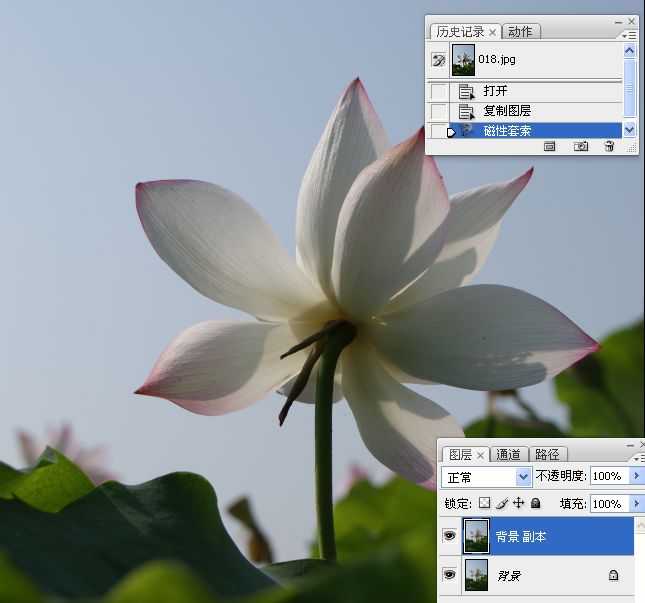
Task: Click the 背景 layer thumbnail
Action: point(476,575)
